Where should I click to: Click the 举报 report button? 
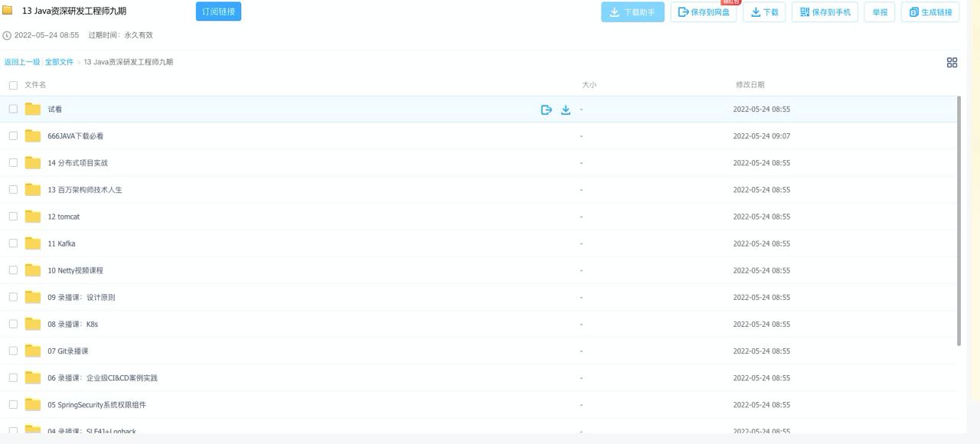tap(879, 12)
